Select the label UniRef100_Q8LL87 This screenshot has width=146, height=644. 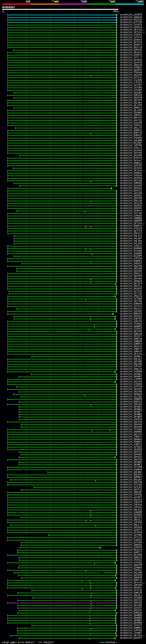pos(131,128)
